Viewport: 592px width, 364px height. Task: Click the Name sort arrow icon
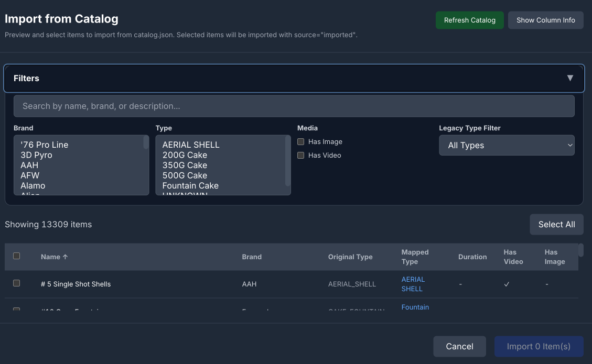(65, 257)
